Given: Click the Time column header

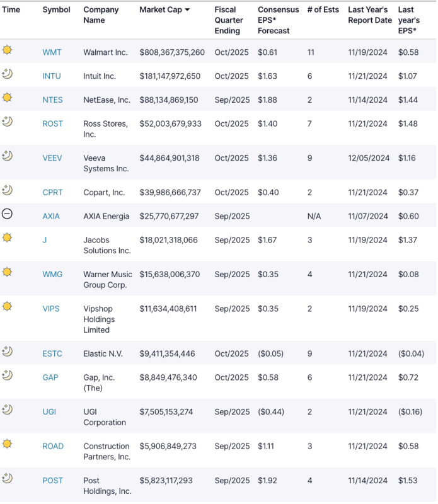Looking at the screenshot, I should [11, 10].
